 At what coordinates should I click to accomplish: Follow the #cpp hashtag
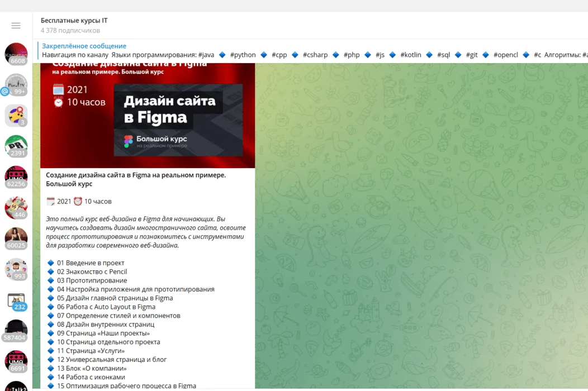click(x=279, y=55)
